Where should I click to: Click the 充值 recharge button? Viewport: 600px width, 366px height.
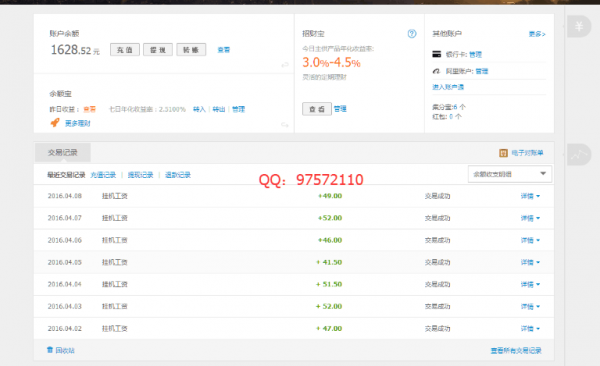(x=125, y=50)
